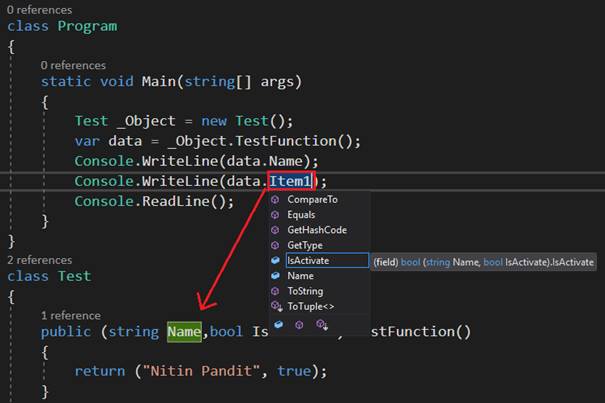Screen dimensions: 605x403
Task: Click the green-highlighted Name tuple element
Action: tap(184, 332)
